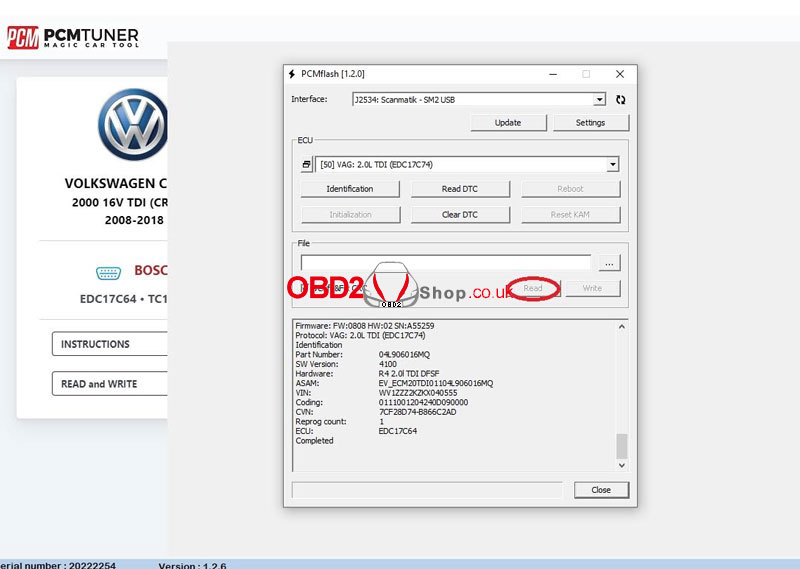Click the PCMTuner logo
The image size is (800, 569).
(72, 38)
